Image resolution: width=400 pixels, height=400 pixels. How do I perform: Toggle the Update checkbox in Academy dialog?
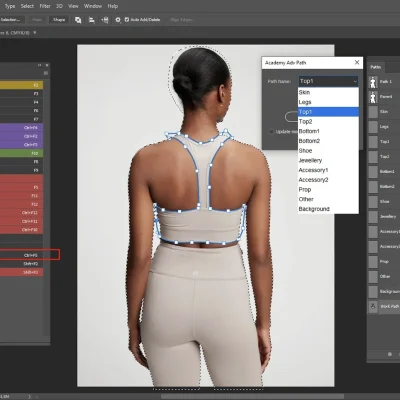pyautogui.click(x=271, y=132)
